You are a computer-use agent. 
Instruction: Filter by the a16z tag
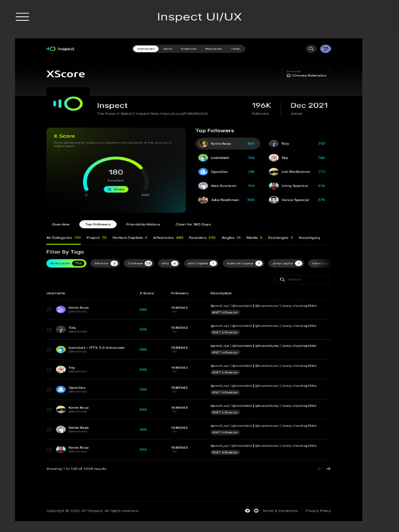pyautogui.click(x=169, y=263)
